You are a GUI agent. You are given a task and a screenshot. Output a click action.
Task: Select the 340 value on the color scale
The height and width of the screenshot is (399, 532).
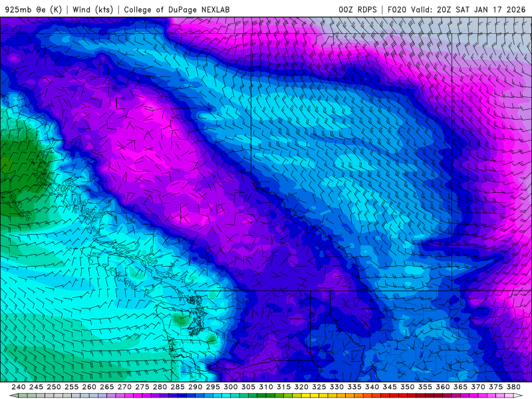(x=372, y=387)
